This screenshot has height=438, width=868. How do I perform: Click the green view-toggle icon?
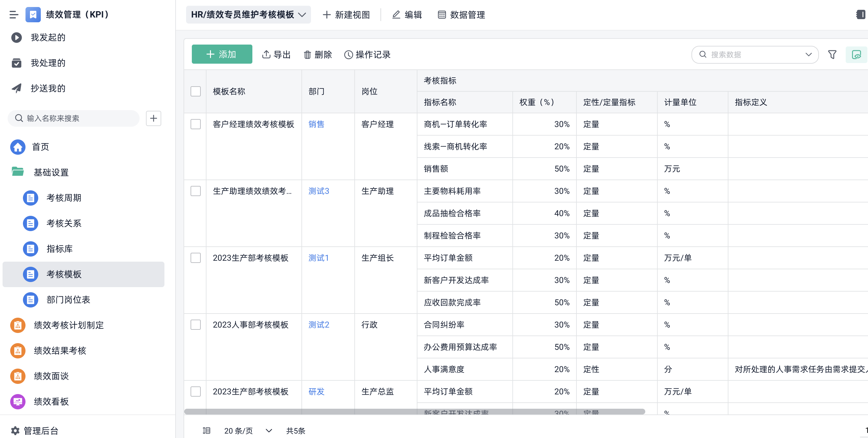[x=856, y=54]
